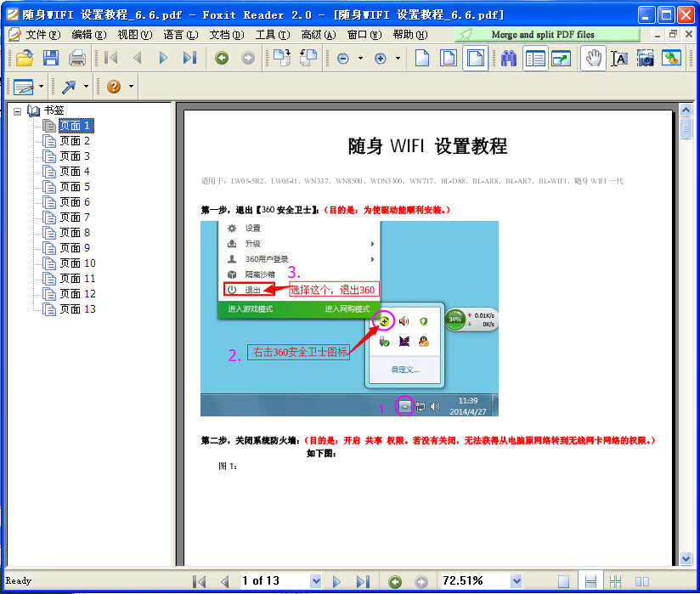
Task: Open the 语言(L) menu
Action: click(181, 34)
